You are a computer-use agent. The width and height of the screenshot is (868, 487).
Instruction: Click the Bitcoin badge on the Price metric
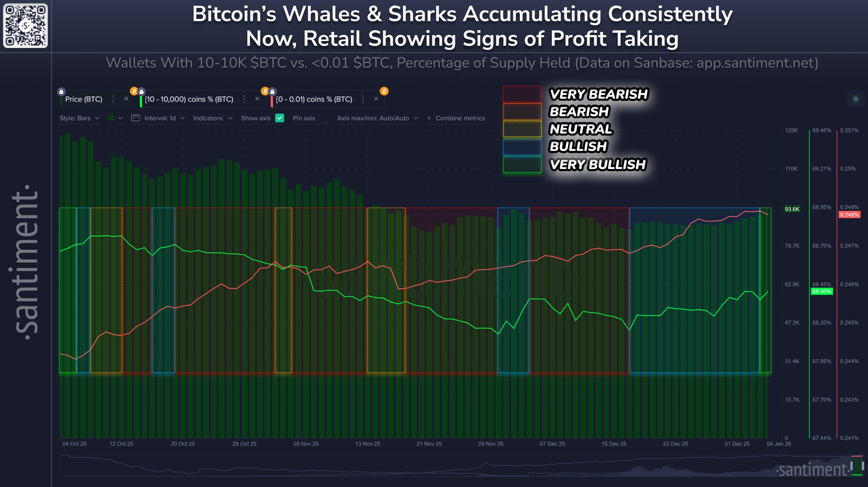(x=134, y=91)
